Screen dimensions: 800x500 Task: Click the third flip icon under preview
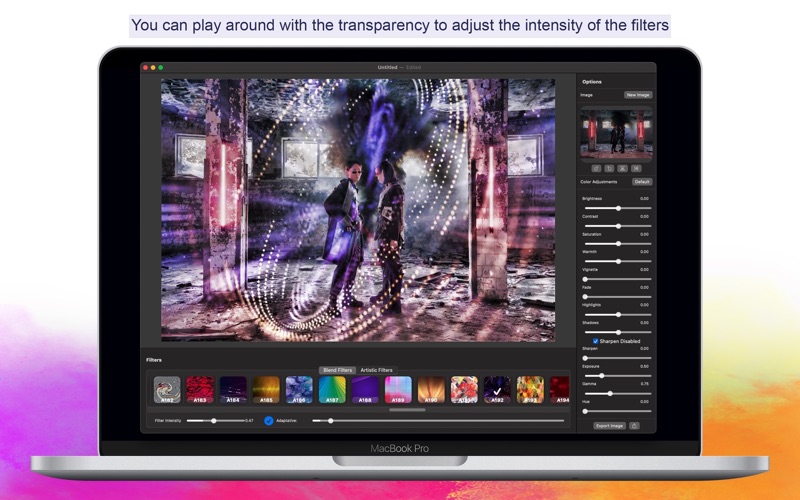pos(622,168)
